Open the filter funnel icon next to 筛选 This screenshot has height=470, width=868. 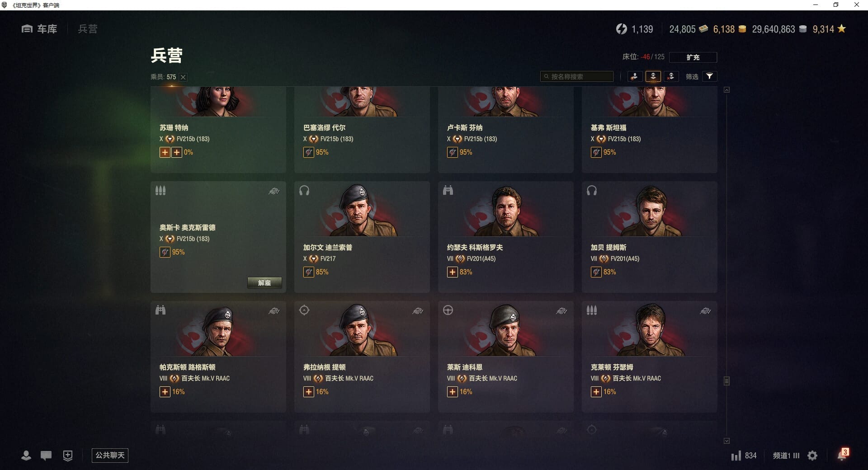tap(709, 76)
